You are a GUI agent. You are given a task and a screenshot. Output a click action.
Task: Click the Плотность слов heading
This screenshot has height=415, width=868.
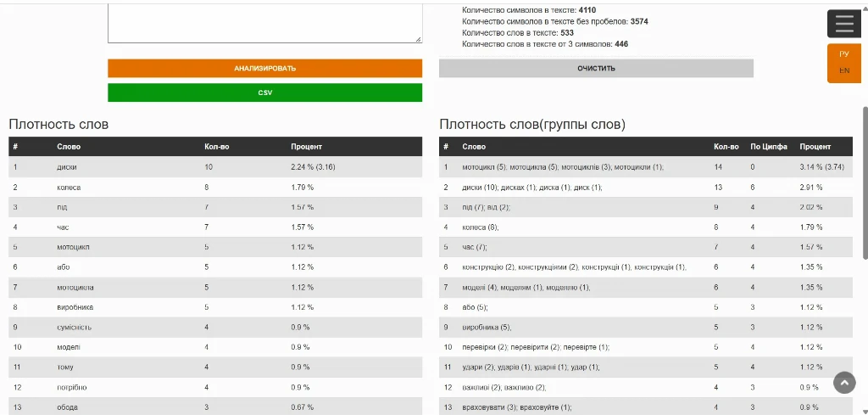[x=58, y=125]
